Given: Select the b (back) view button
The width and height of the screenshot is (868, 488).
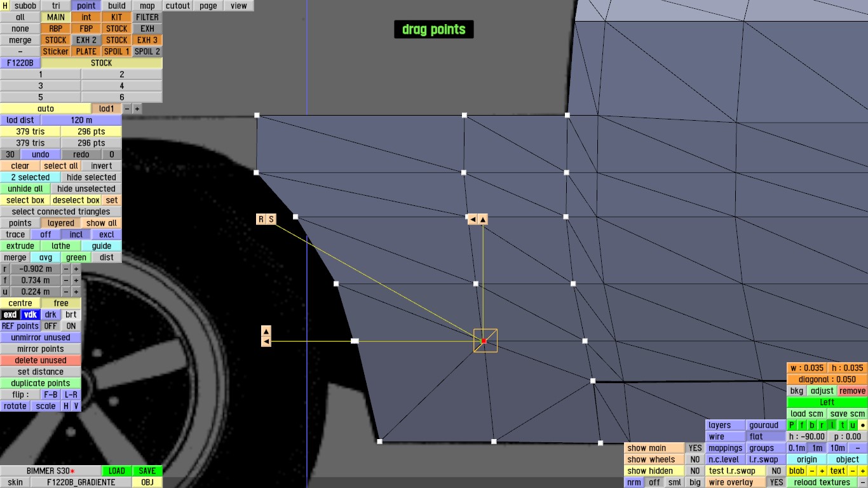Looking at the screenshot, I should (812, 425).
